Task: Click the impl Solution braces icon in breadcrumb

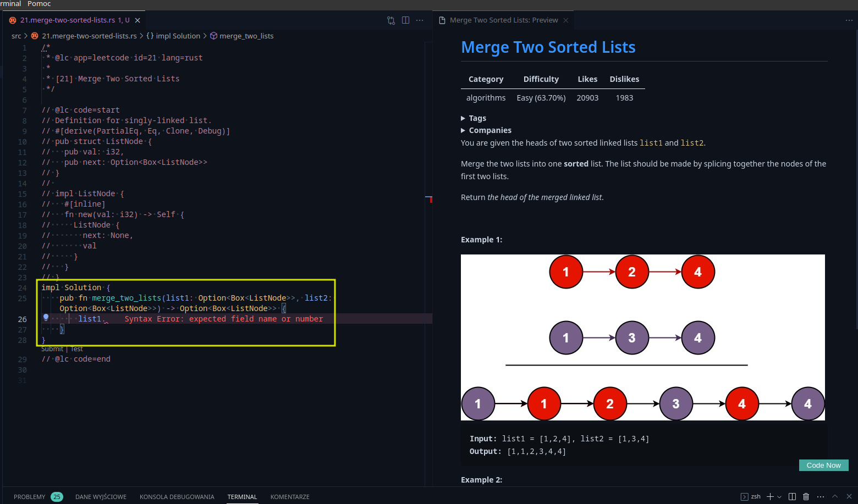Action: pos(150,36)
